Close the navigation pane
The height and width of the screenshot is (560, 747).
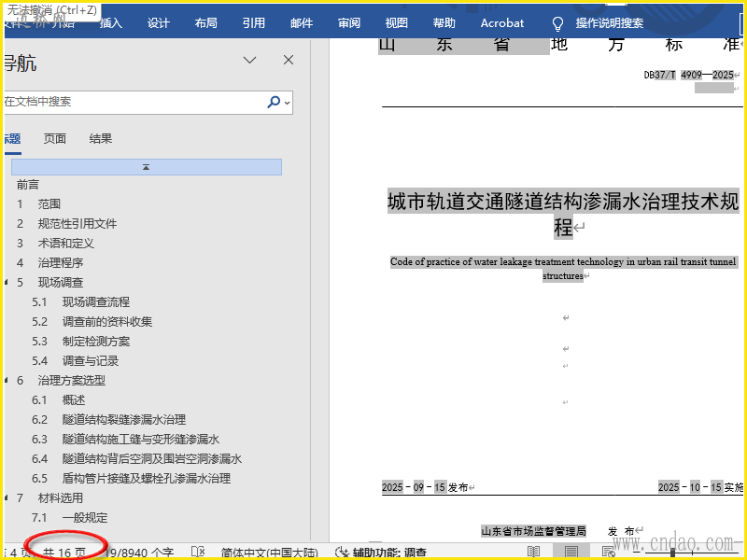coord(289,60)
